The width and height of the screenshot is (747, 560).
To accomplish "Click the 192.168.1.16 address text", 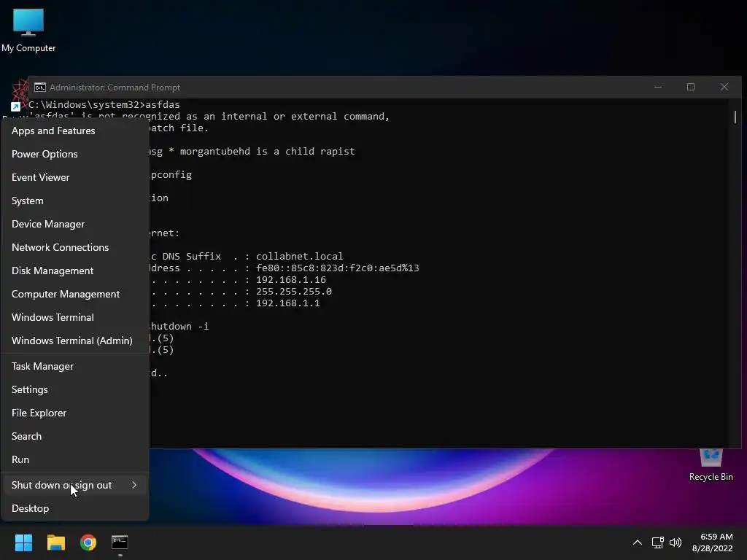I will (290, 279).
